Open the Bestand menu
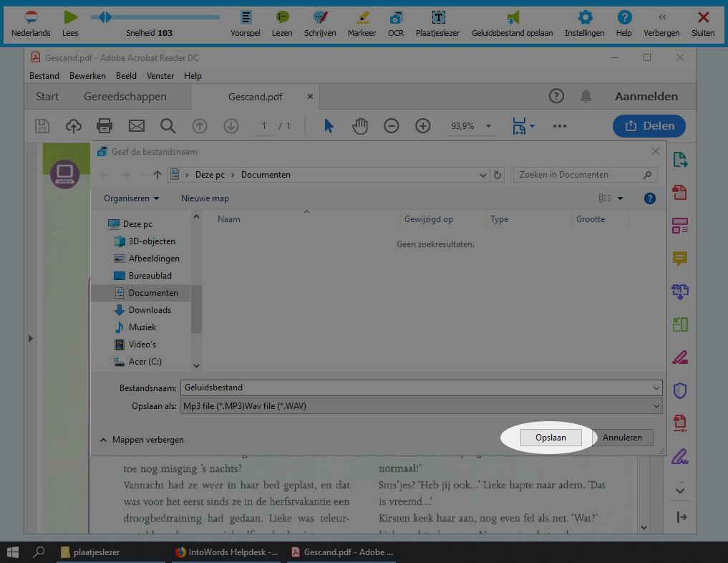Image resolution: width=728 pixels, height=563 pixels. [x=44, y=76]
